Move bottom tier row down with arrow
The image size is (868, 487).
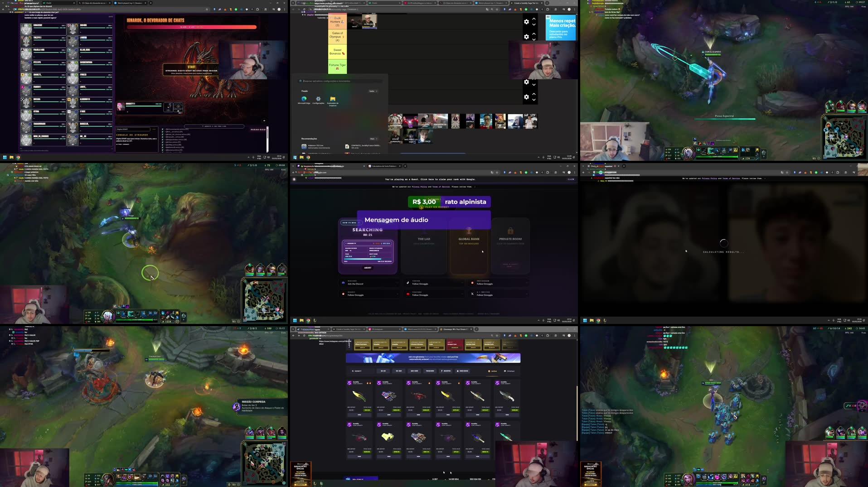[x=534, y=100]
